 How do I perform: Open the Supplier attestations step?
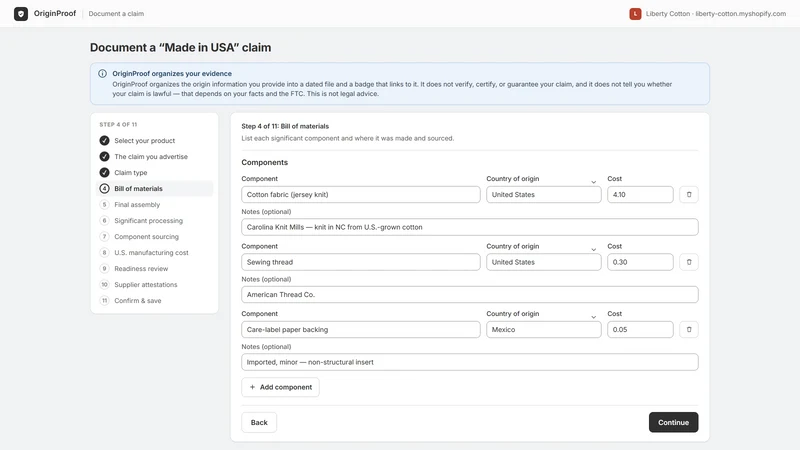coord(154,285)
